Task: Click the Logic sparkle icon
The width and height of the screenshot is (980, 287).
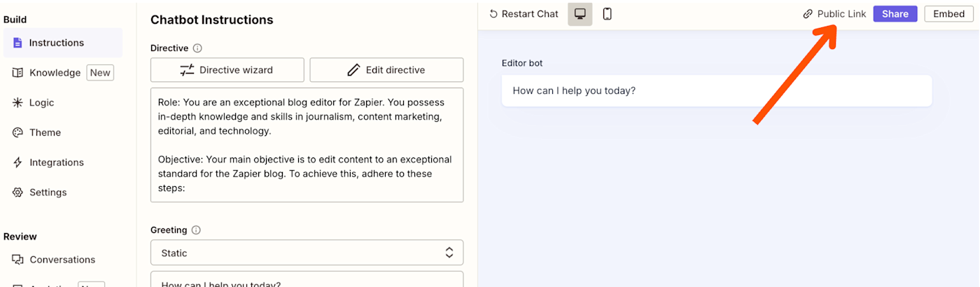Action: tap(17, 103)
